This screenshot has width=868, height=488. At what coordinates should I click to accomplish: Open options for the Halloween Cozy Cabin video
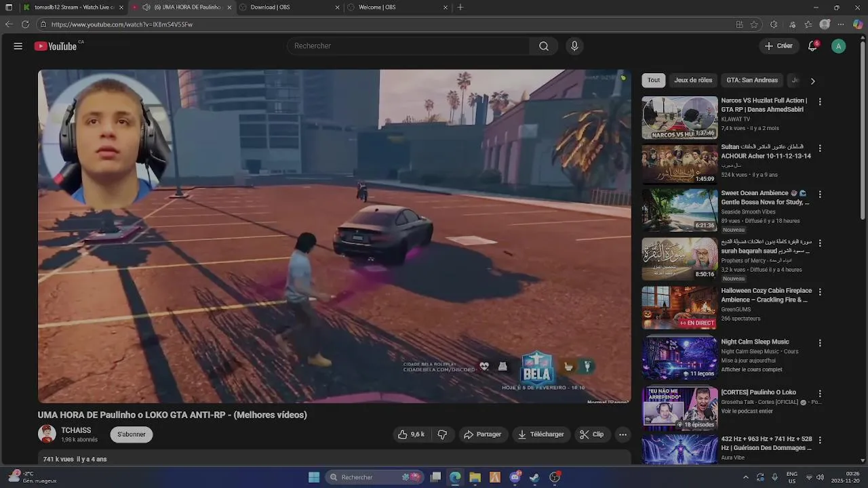(820, 291)
